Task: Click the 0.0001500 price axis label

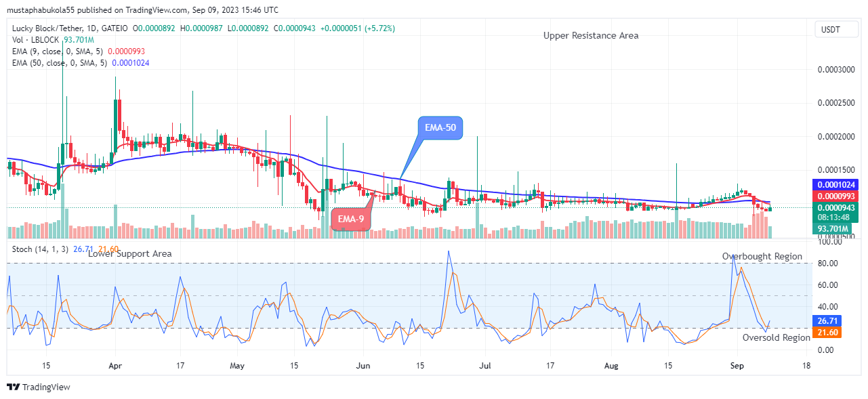Action: coord(835,170)
